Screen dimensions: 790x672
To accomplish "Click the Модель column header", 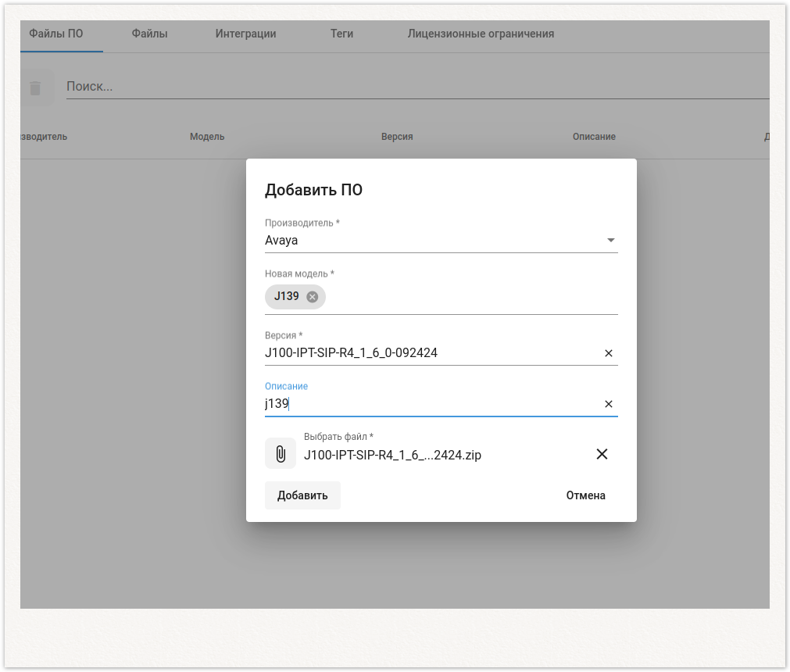I will 207,137.
